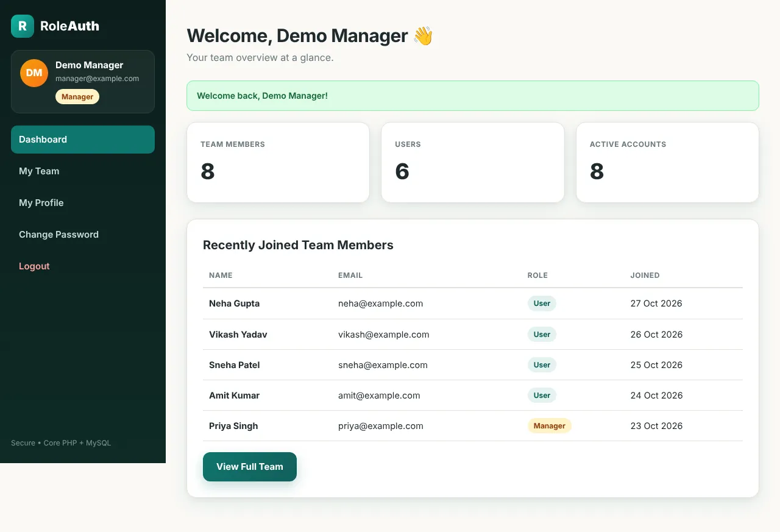Click the User badge in Vikash Yadav's row

(542, 335)
